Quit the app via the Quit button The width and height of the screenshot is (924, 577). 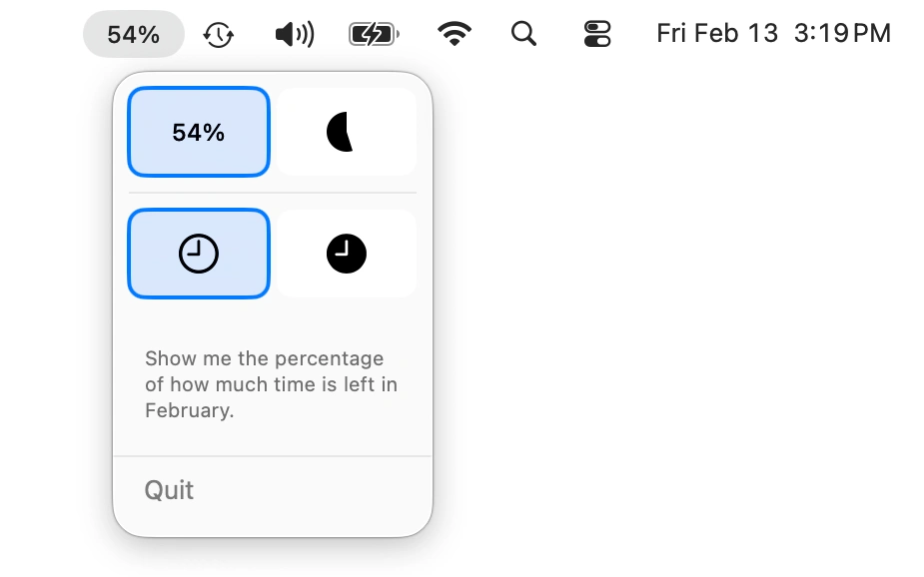(169, 490)
